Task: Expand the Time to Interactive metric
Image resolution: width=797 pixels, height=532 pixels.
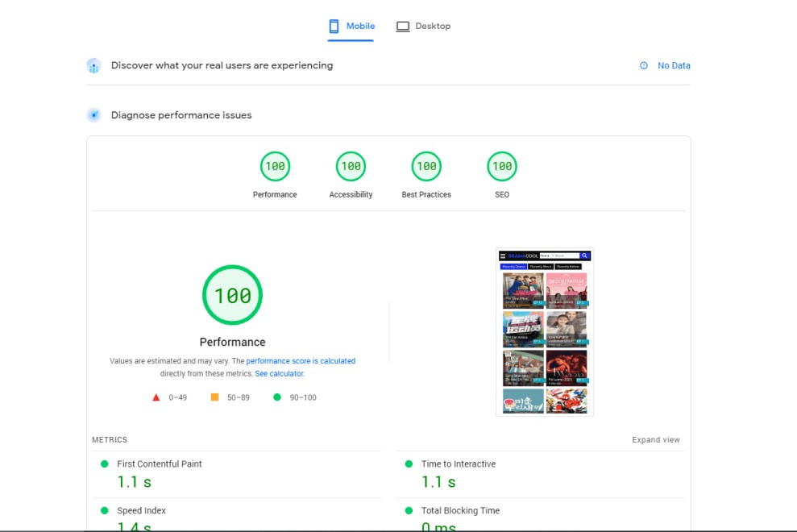Action: point(458,464)
